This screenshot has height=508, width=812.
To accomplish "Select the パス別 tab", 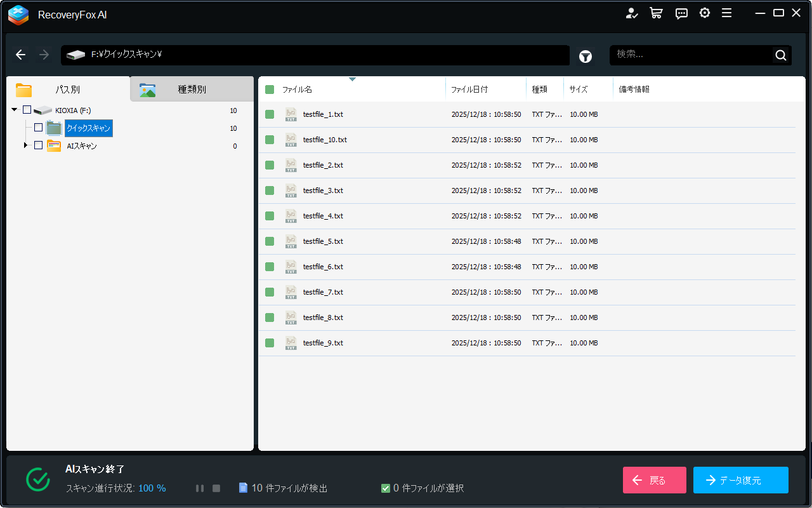I will click(x=67, y=90).
